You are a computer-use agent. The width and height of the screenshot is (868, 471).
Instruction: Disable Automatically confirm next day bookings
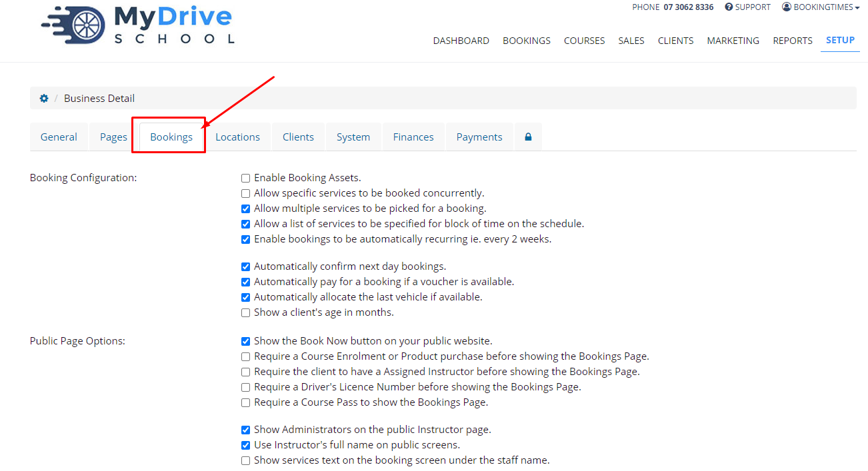tap(246, 266)
